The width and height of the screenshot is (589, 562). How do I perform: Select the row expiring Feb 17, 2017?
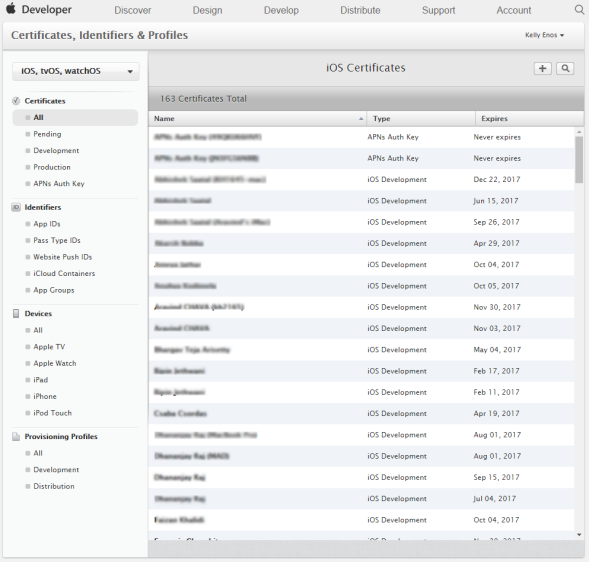tap(361, 371)
